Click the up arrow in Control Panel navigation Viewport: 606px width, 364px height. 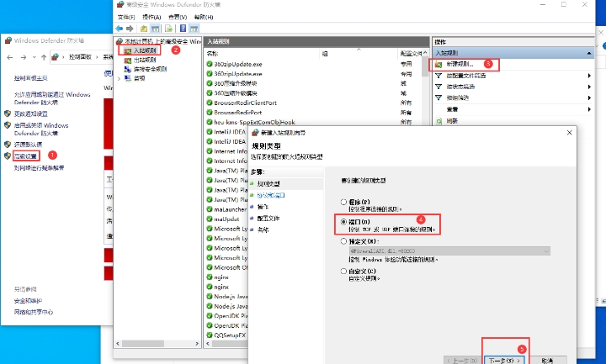44,57
